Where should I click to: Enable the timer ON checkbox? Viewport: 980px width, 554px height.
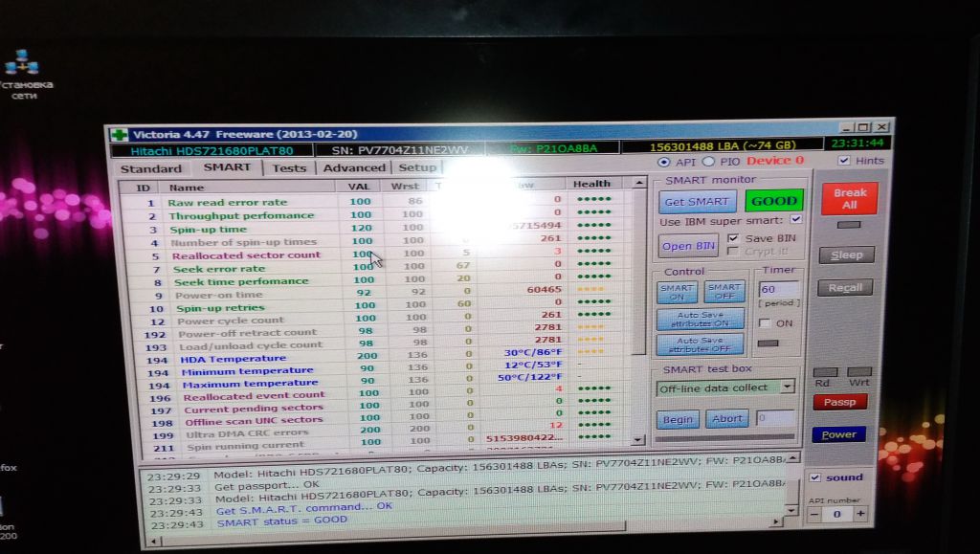(x=765, y=322)
